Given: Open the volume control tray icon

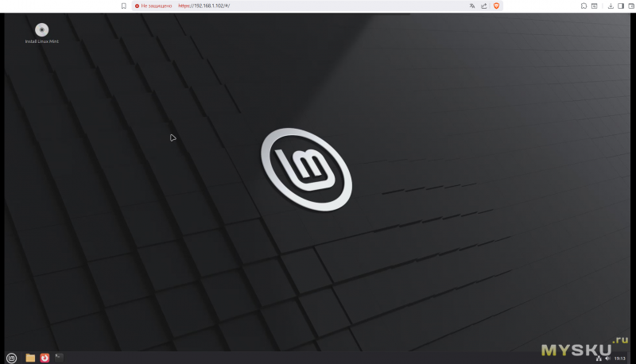Looking at the screenshot, I should (607, 358).
